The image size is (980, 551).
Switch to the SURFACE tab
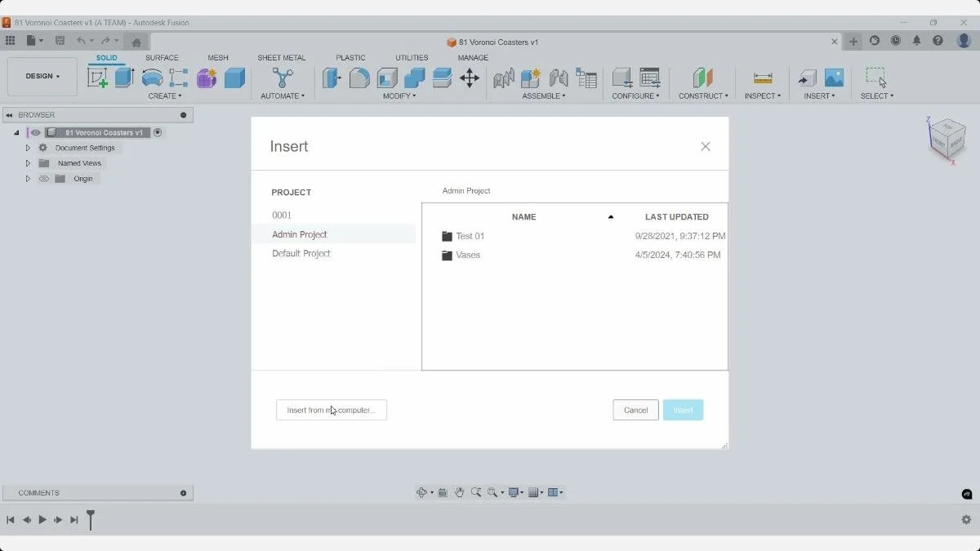[x=162, y=58]
